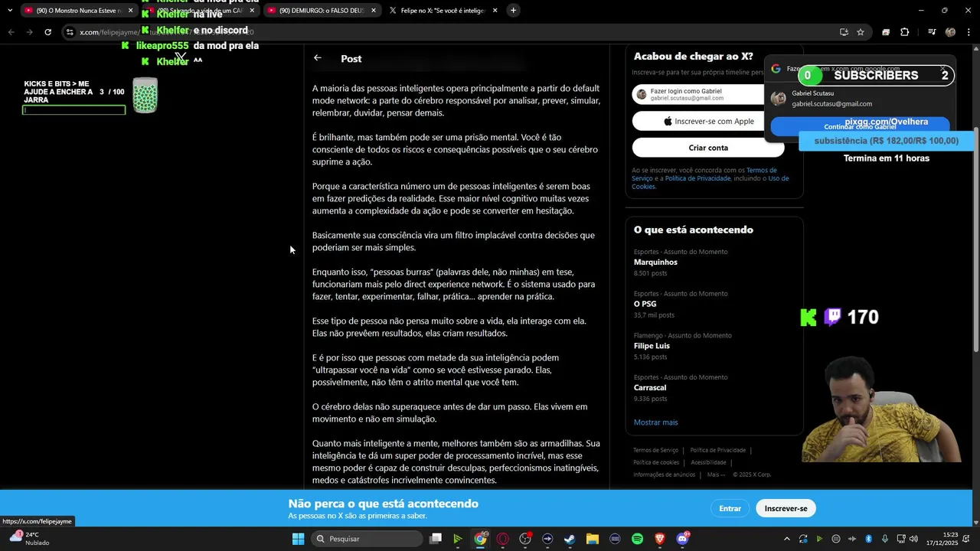
Task: Reload the page with the browser refresh icon
Action: tap(47, 32)
